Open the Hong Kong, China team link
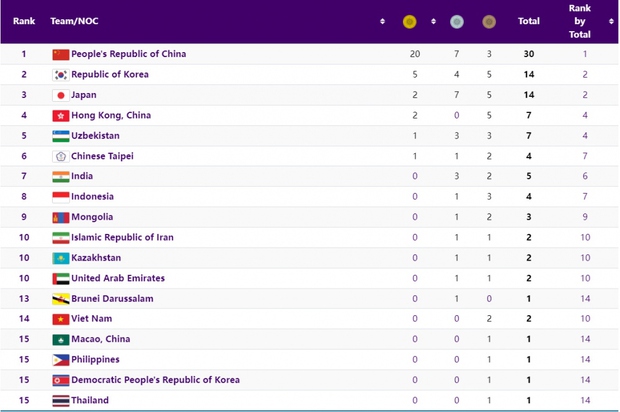Viewport: 620px width, 412px height. 111,115
